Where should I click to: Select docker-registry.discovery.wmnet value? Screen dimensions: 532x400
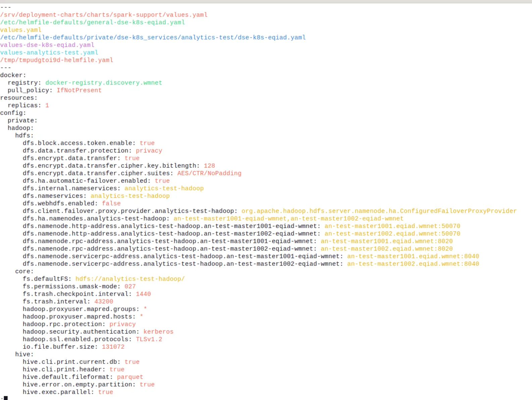point(104,82)
